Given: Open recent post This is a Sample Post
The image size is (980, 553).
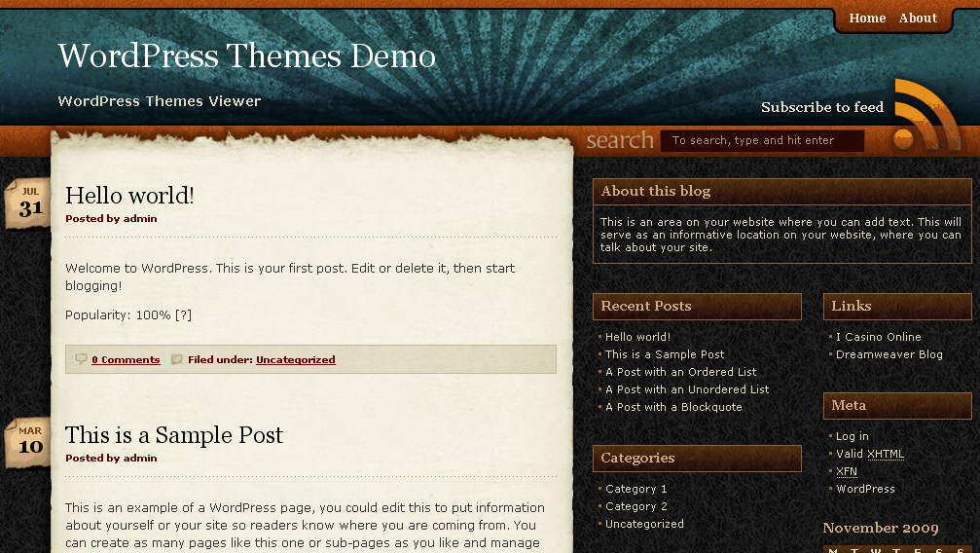Looking at the screenshot, I should (665, 354).
